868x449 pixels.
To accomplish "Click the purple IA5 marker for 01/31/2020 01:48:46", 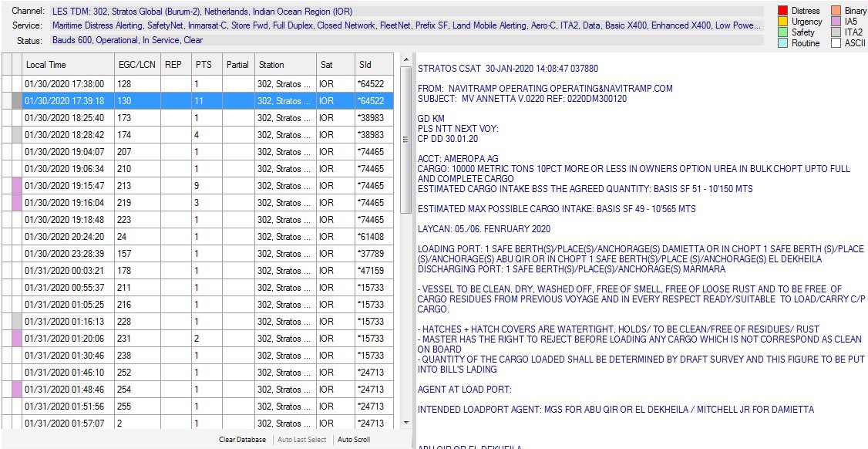I will (x=17, y=389).
